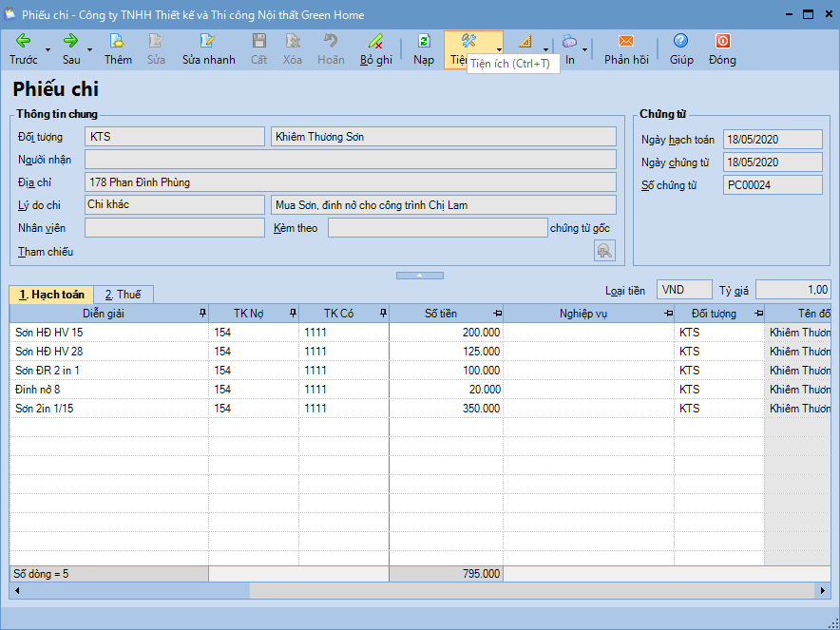This screenshot has width=840, height=630.
Task: Click the Số chứng từ field PC00024
Action: 773,185
